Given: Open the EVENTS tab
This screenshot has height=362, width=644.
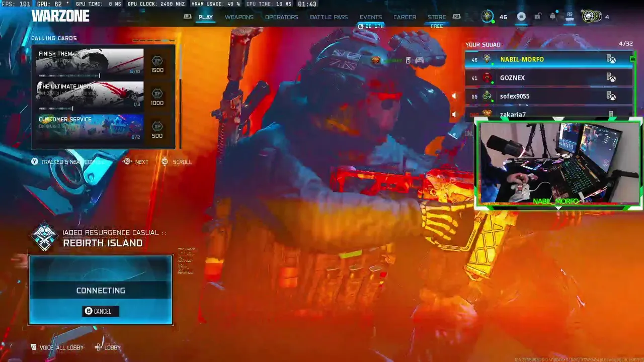Looking at the screenshot, I should click(x=370, y=17).
